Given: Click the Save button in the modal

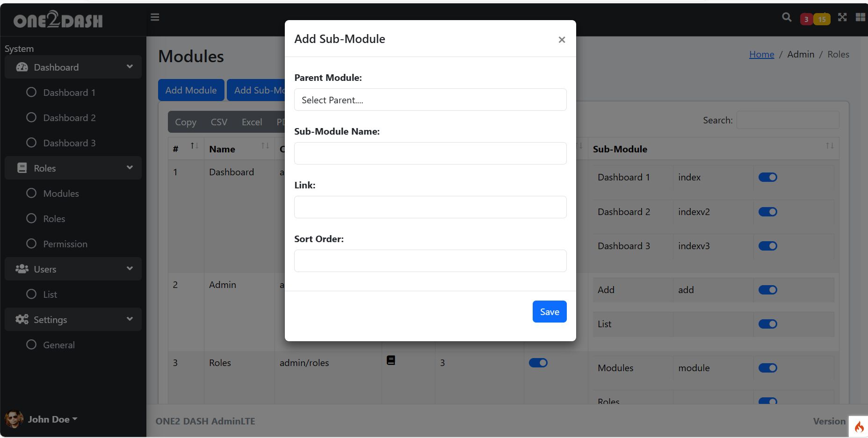Looking at the screenshot, I should point(550,312).
